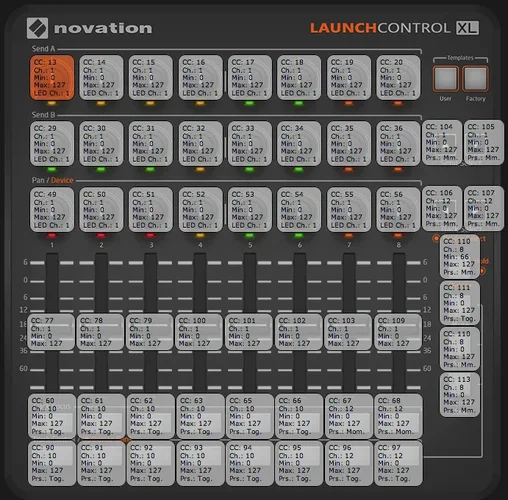Select the track 1 fader CC: 77

point(51,332)
